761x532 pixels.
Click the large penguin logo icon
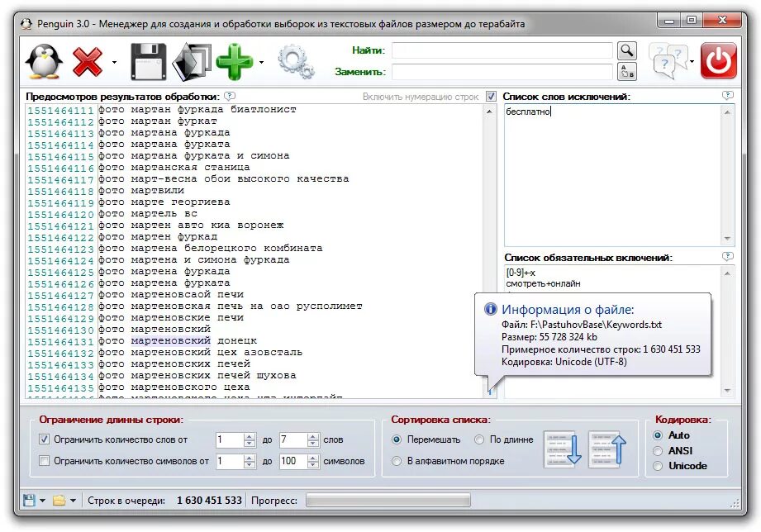(44, 61)
